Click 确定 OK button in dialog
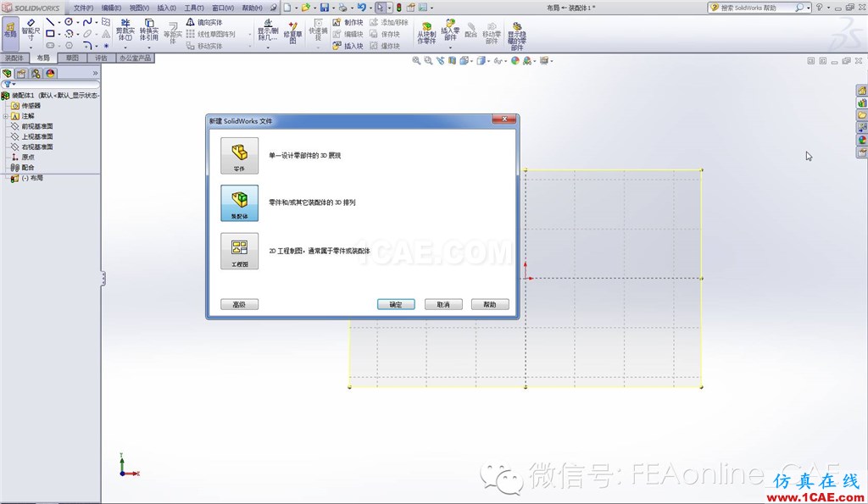868x504 pixels. pos(396,304)
